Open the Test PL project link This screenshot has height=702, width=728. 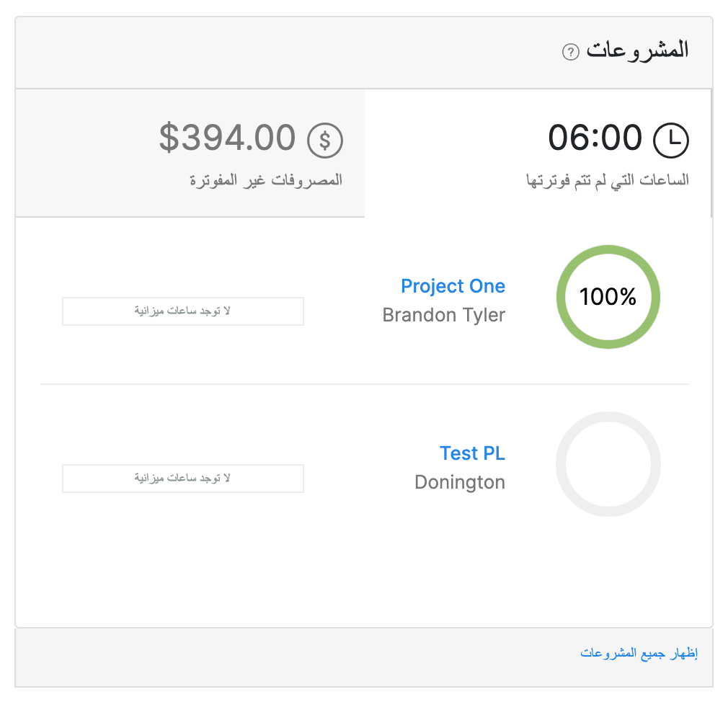(472, 453)
